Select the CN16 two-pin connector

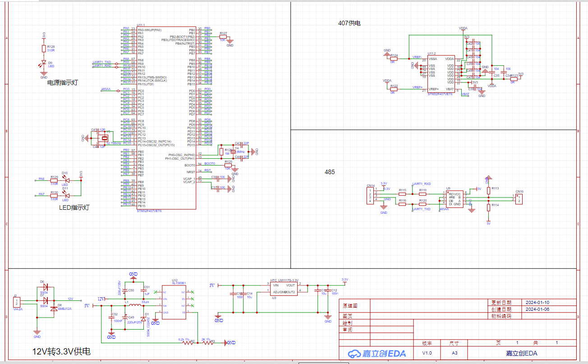click(519, 198)
